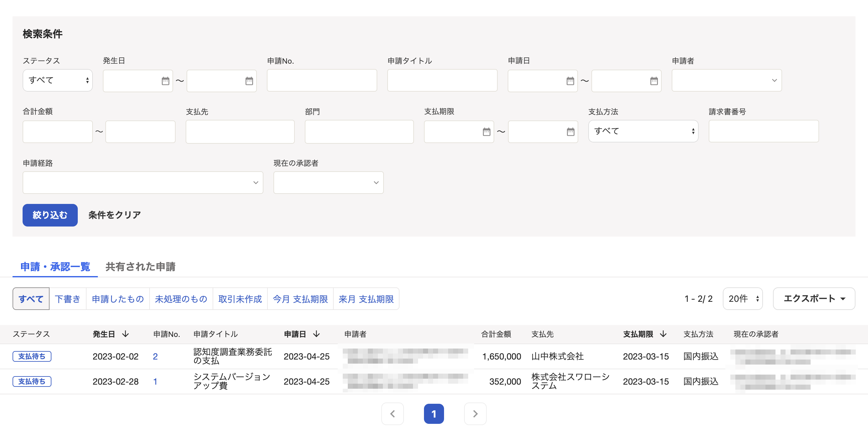Click the 絞り込む button
The width and height of the screenshot is (868, 448).
(x=50, y=215)
